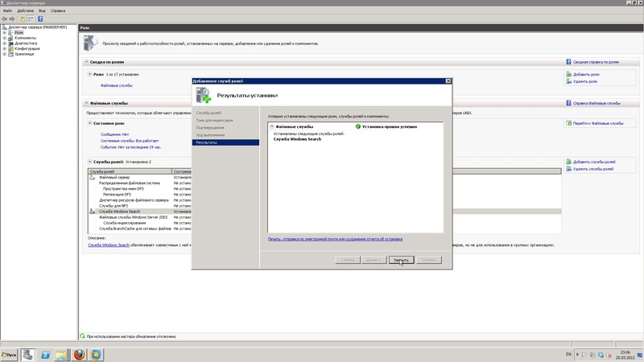Launch PowerShell from the taskbar
Viewport: 644px width, 362px height.
pyautogui.click(x=45, y=355)
